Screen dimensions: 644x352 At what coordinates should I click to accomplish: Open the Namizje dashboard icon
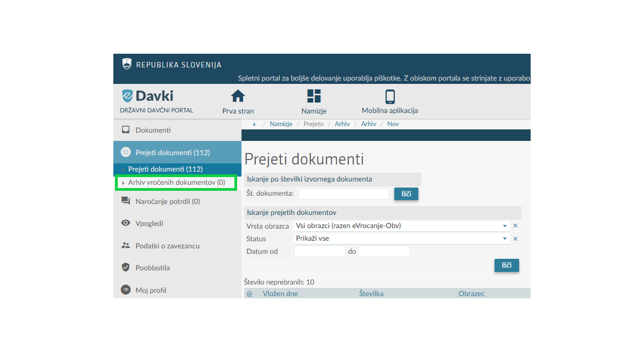314,96
